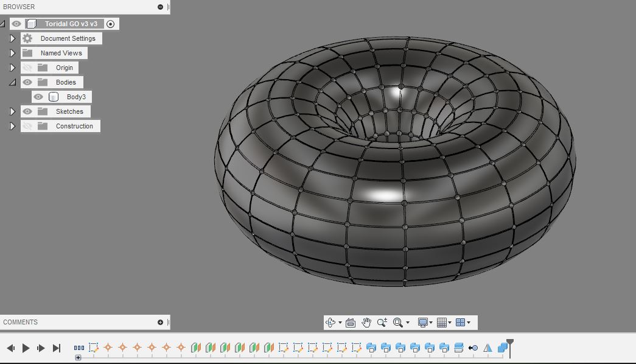The height and width of the screenshot is (364, 636).
Task: Hide the Sketches folder
Action: 27,111
